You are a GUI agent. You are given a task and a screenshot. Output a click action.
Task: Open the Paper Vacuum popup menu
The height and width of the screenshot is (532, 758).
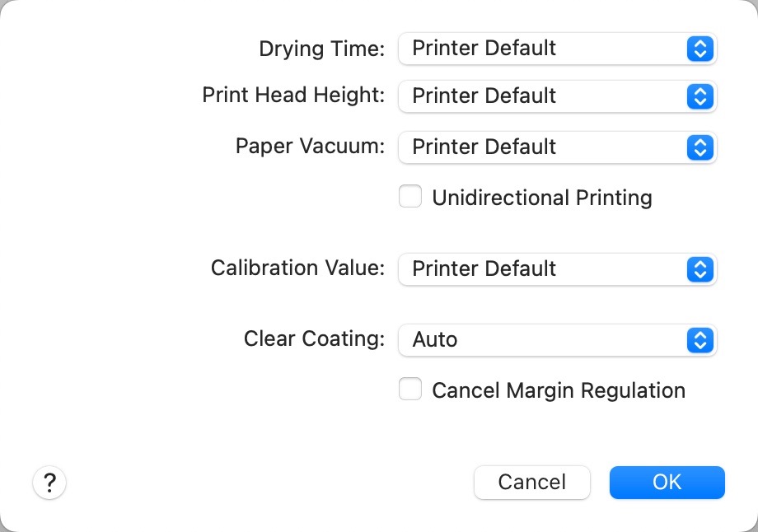coord(544,147)
